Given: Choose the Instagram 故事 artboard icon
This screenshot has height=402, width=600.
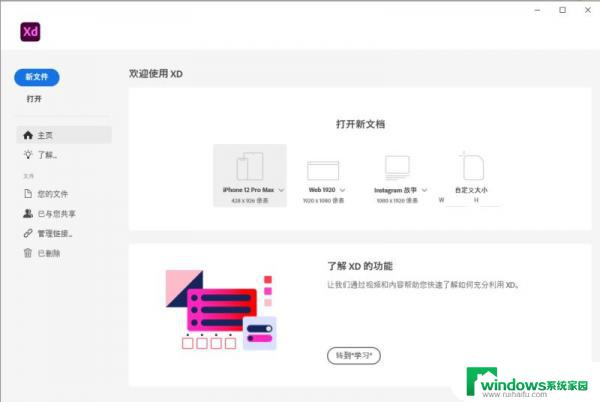Looking at the screenshot, I should pos(397,168).
